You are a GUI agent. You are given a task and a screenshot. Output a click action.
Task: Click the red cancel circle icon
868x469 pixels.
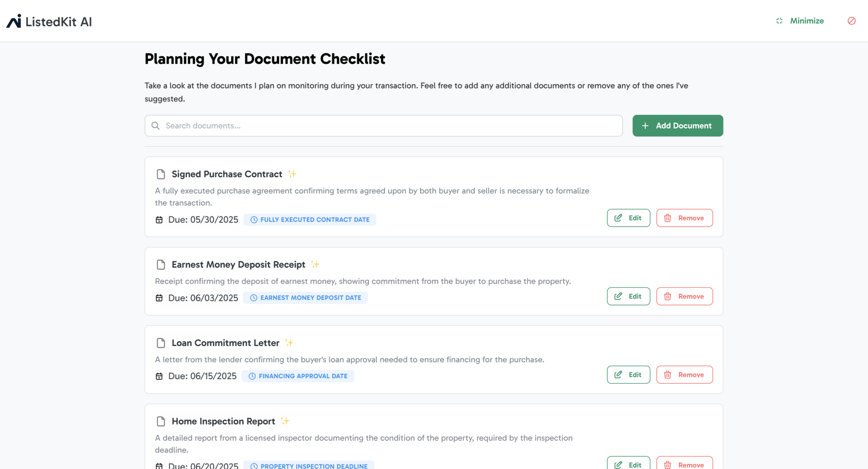[x=851, y=21]
